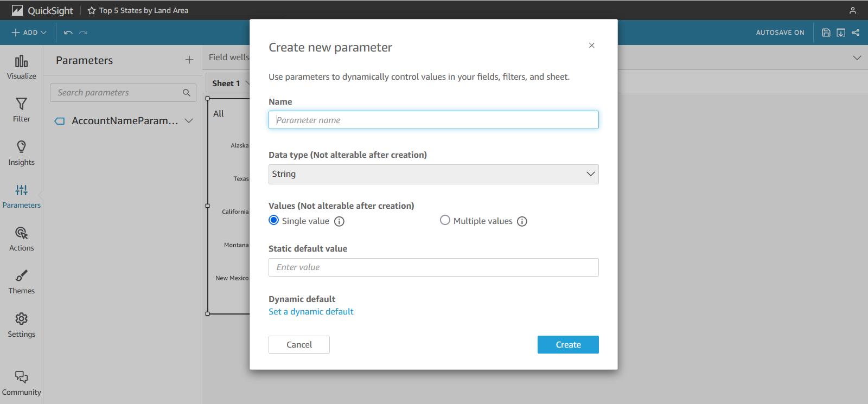Click the Create button
Viewport: 868px width, 404px height.
coord(568,345)
